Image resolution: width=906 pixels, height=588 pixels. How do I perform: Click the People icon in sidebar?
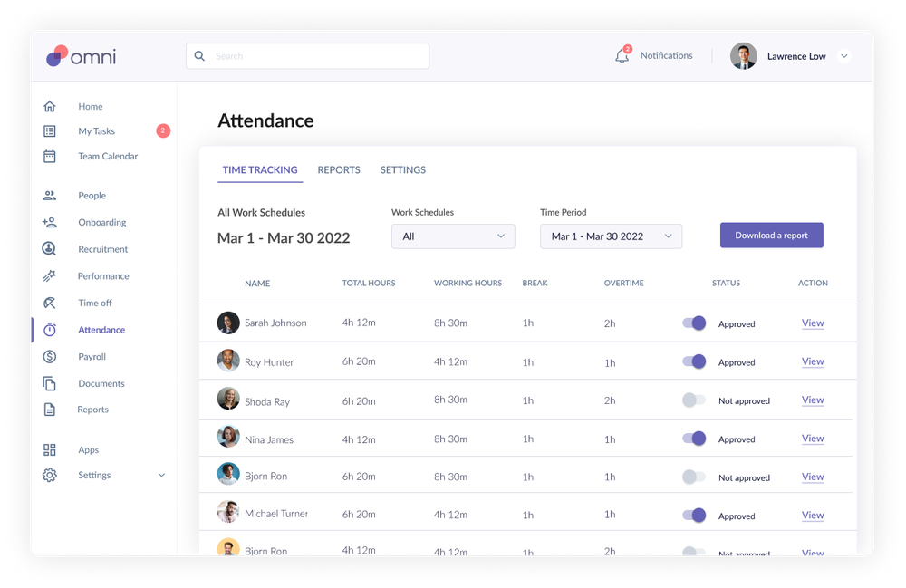(x=50, y=195)
